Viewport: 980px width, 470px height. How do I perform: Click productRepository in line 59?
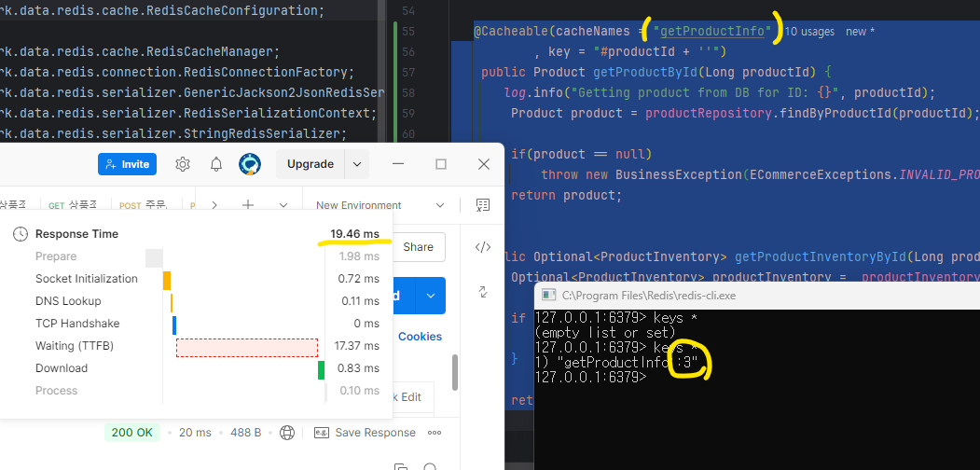[x=709, y=113]
